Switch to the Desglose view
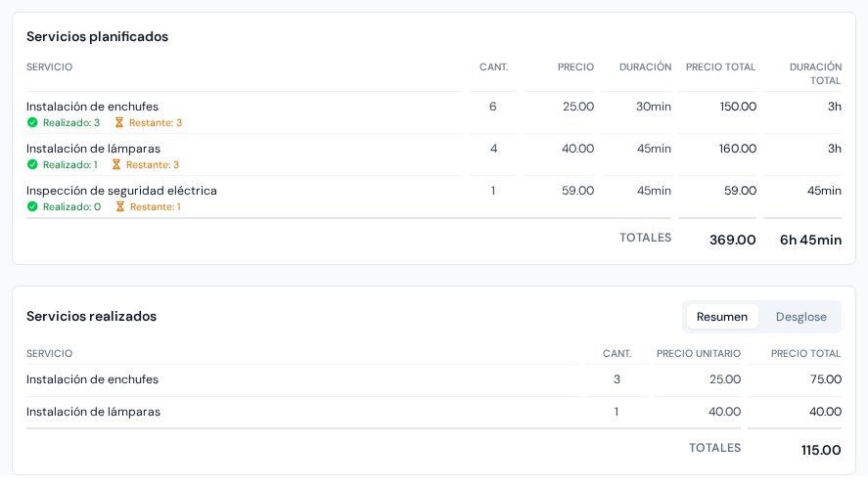Viewport: 868px width, 487px height. pyautogui.click(x=801, y=317)
